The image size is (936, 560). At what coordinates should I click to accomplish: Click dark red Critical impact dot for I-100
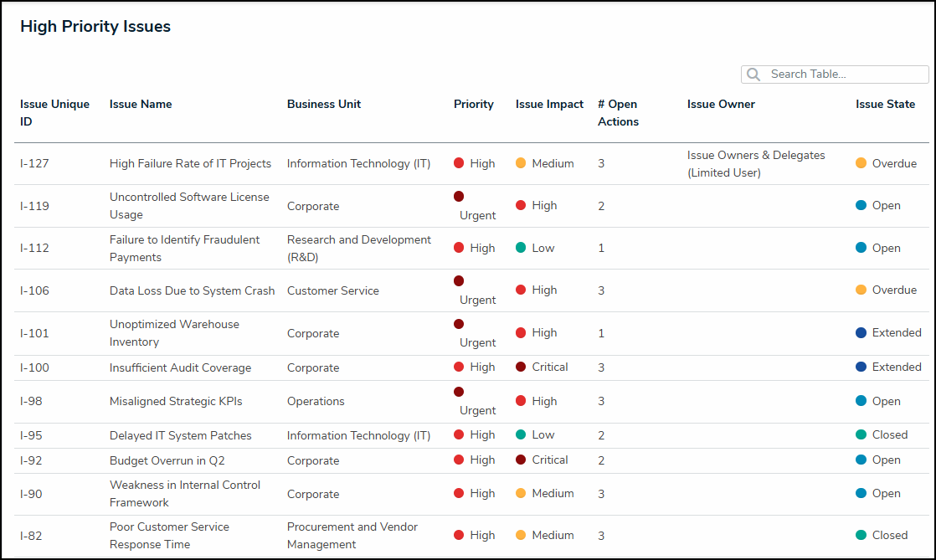pos(521,367)
